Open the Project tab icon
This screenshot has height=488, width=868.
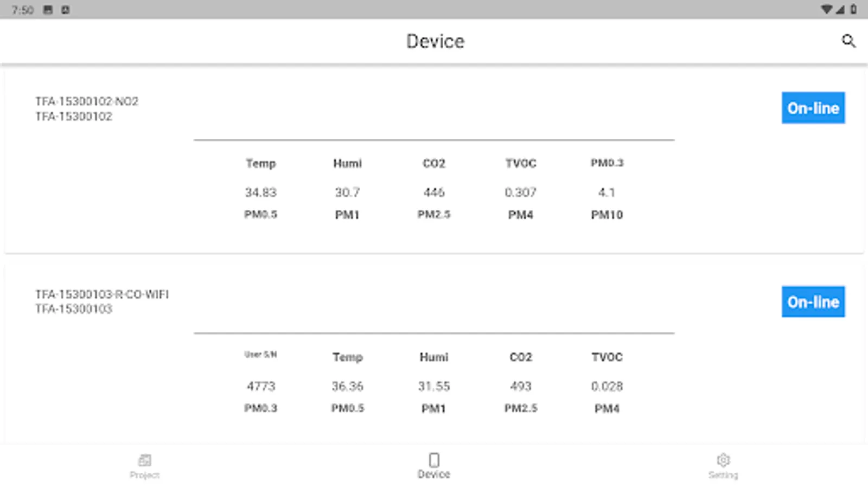[144, 460]
